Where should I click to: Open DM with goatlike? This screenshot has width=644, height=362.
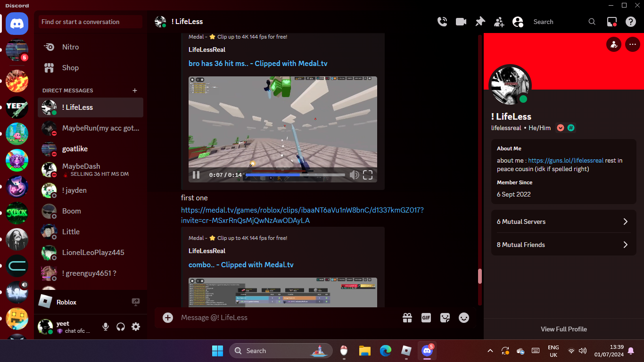[x=91, y=149]
